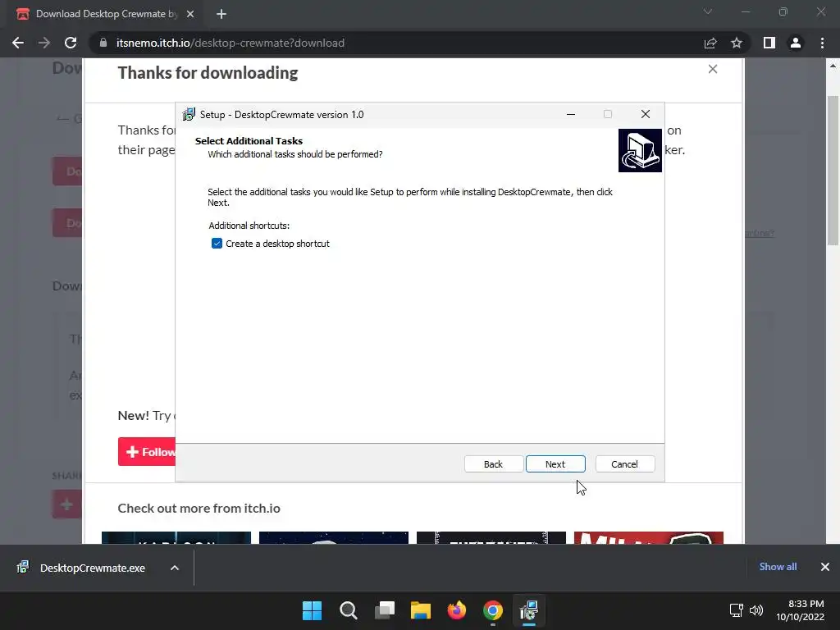
Task: Close the Chrome downloads bar
Action: [x=825, y=567]
